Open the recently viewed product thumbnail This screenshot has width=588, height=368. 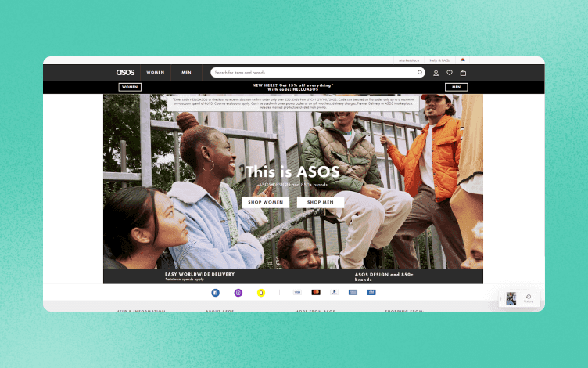(511, 298)
